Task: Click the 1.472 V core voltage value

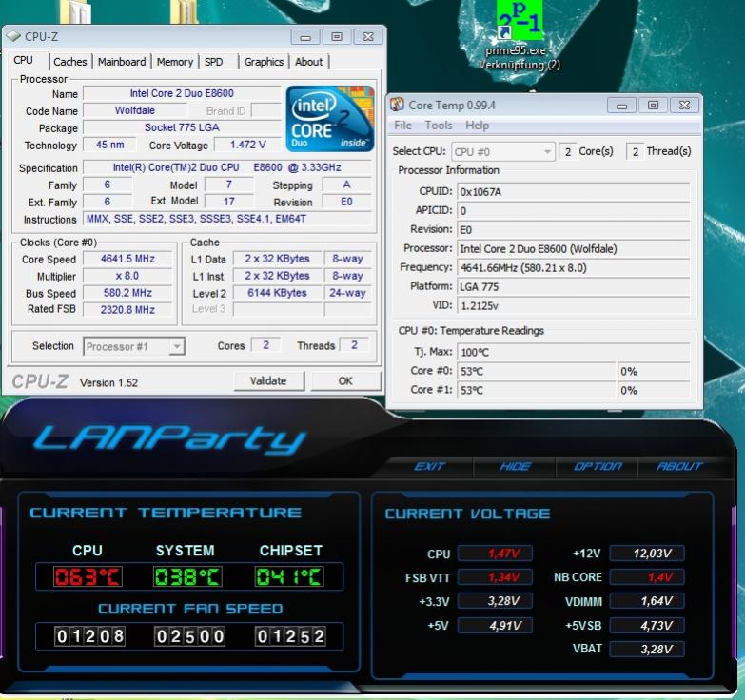Action: point(248,145)
